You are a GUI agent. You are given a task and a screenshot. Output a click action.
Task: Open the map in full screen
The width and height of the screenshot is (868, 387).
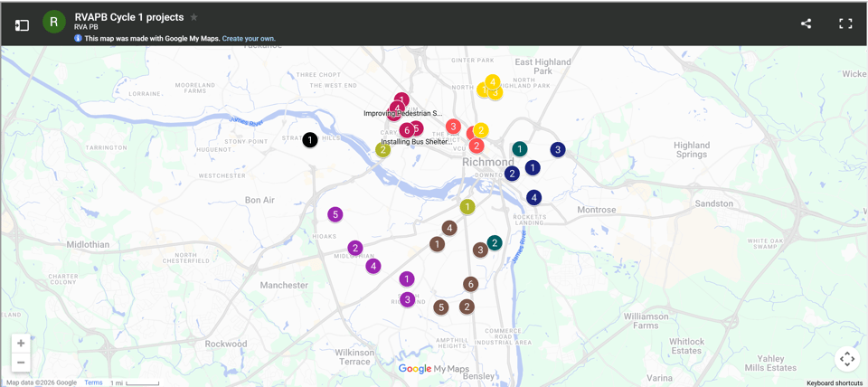(845, 24)
